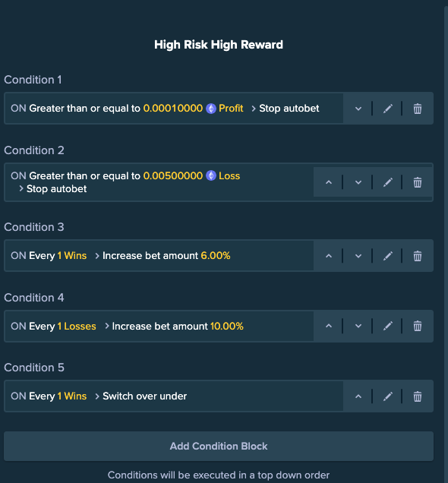
Task: Move Condition 4 down with chevron
Action: coord(358,326)
